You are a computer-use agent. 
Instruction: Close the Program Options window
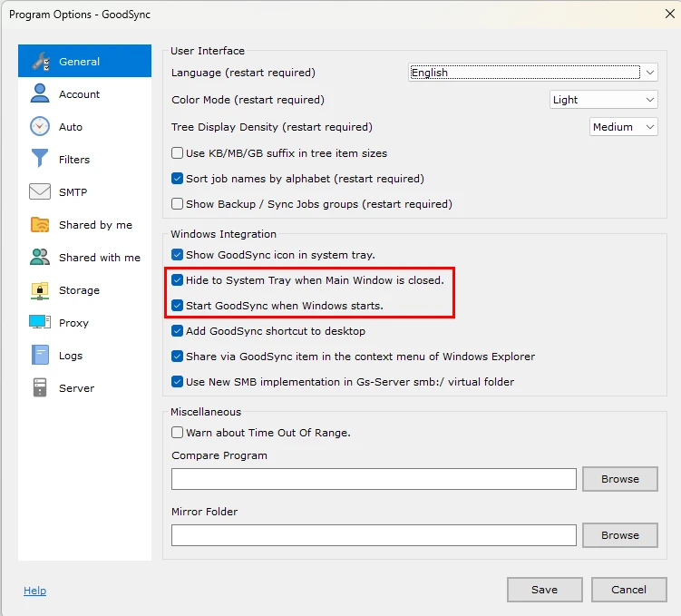click(670, 14)
